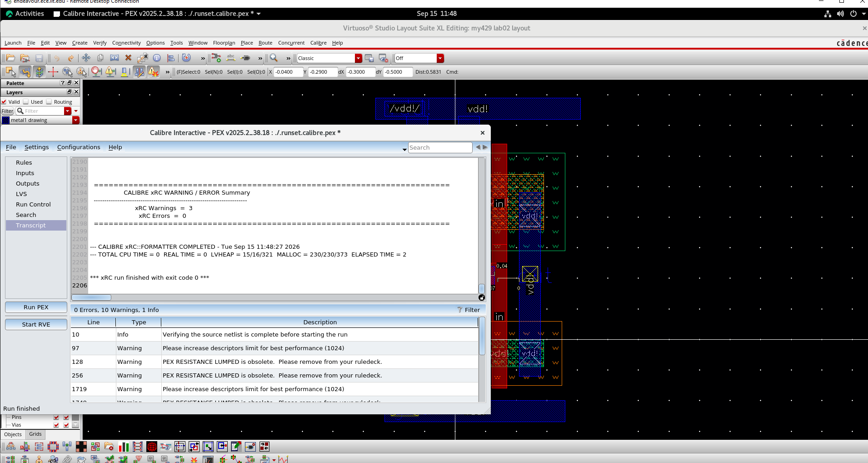The image size is (868, 463).
Task: Open the Off dropdown in the toolbar
Action: (440, 58)
